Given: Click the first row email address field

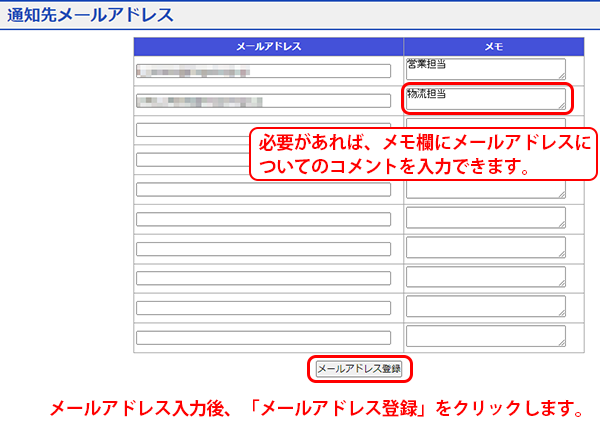Looking at the screenshot, I should click(x=263, y=71).
